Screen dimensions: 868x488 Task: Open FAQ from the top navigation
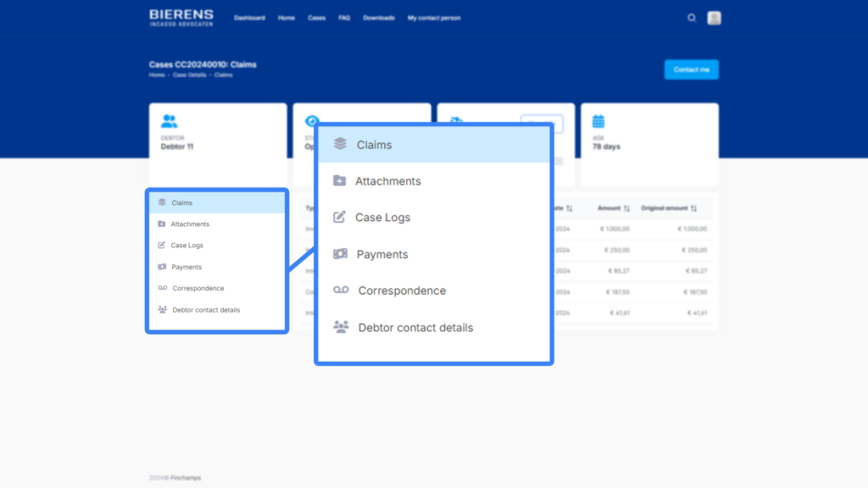[344, 18]
